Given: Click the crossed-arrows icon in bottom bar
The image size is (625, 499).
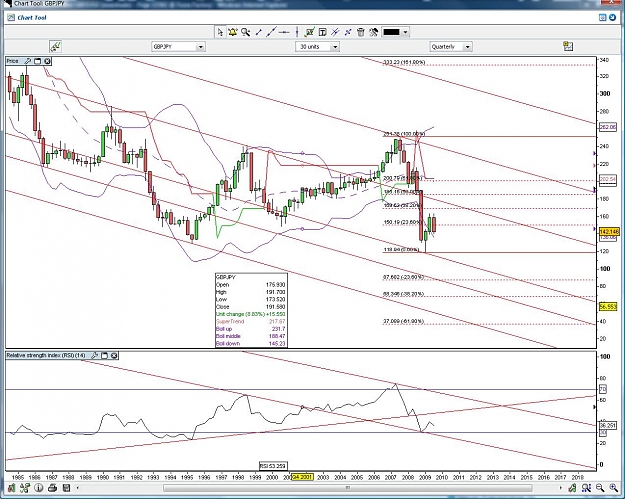Looking at the screenshot, I should [x=25, y=487].
